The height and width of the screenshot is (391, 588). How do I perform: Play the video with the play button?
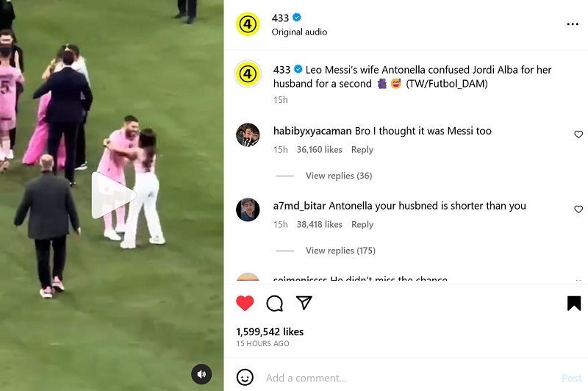(x=113, y=195)
